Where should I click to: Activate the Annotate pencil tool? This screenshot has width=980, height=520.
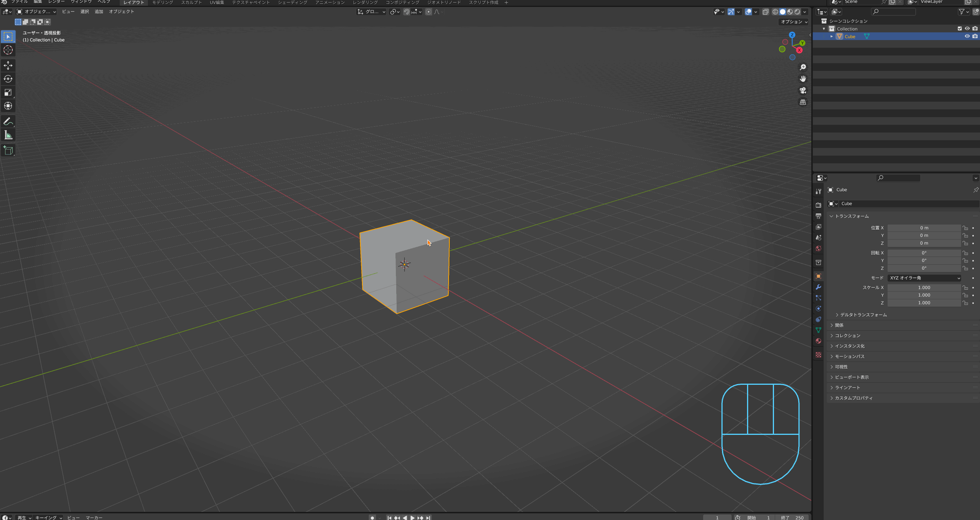8,122
